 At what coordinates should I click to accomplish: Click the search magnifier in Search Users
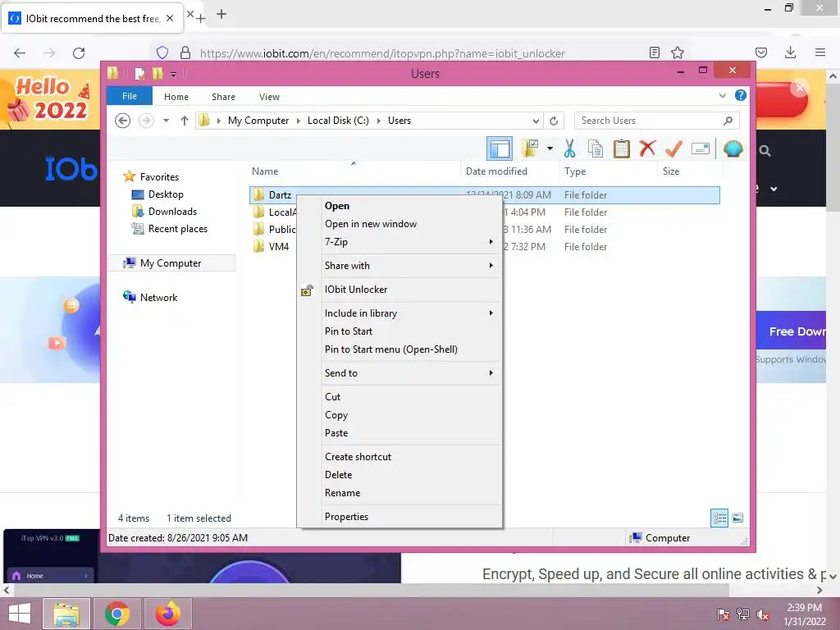coord(728,121)
